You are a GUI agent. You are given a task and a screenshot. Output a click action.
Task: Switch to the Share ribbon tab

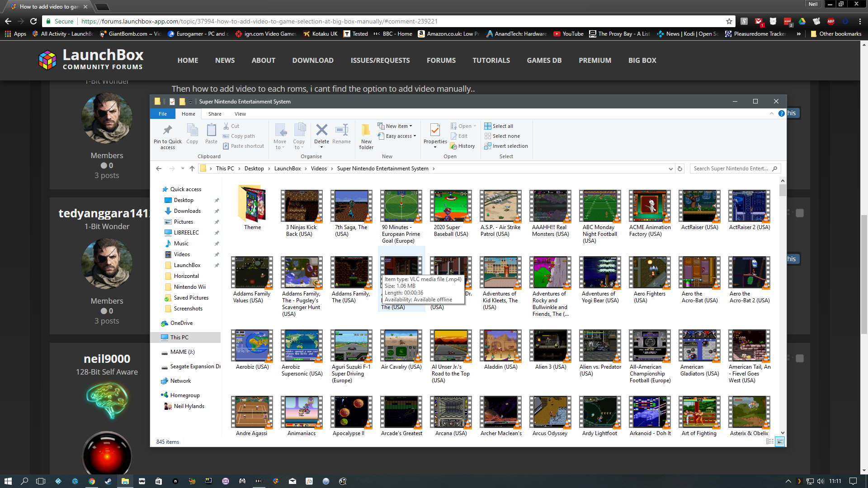click(215, 114)
